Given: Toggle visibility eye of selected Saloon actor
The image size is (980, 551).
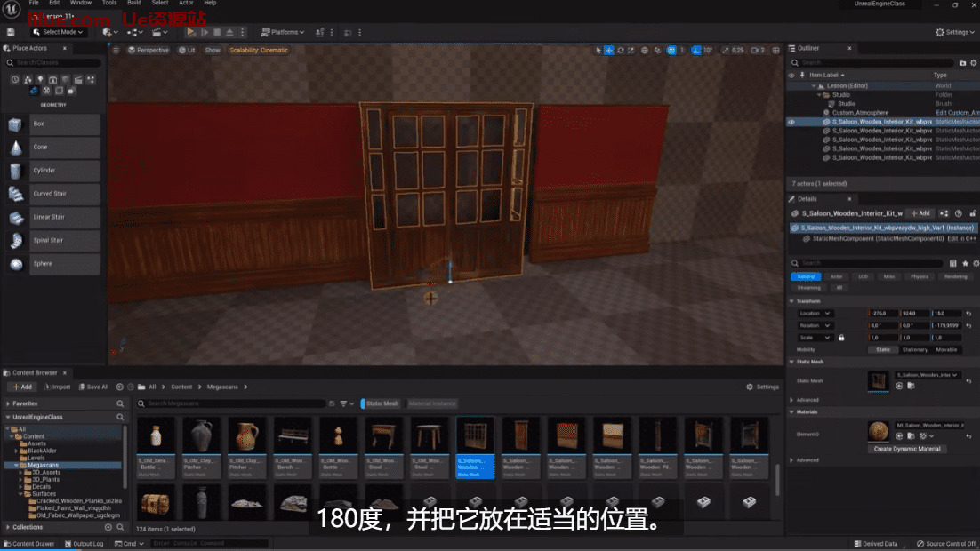Looking at the screenshot, I should tap(791, 122).
